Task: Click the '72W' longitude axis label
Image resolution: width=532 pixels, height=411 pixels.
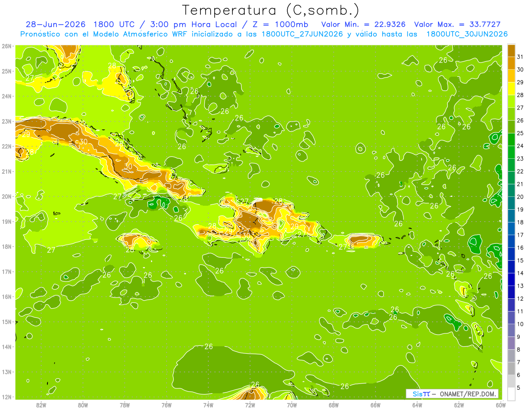Action: 250,404
